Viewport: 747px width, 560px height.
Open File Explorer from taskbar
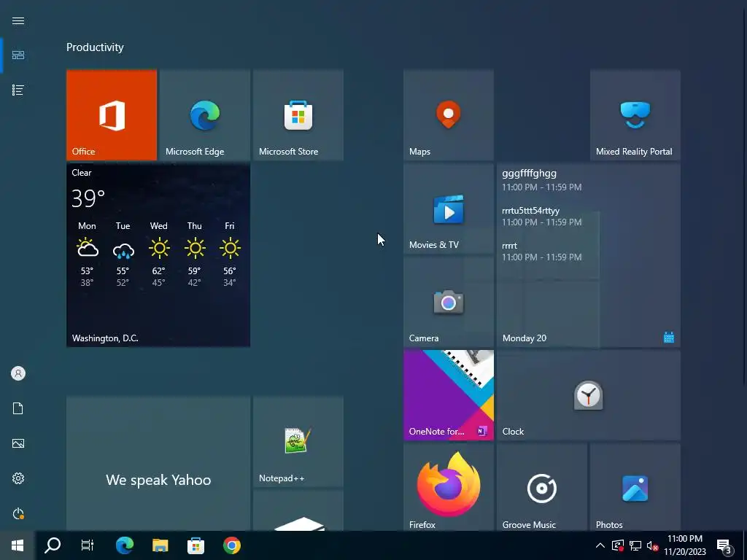(x=160, y=545)
